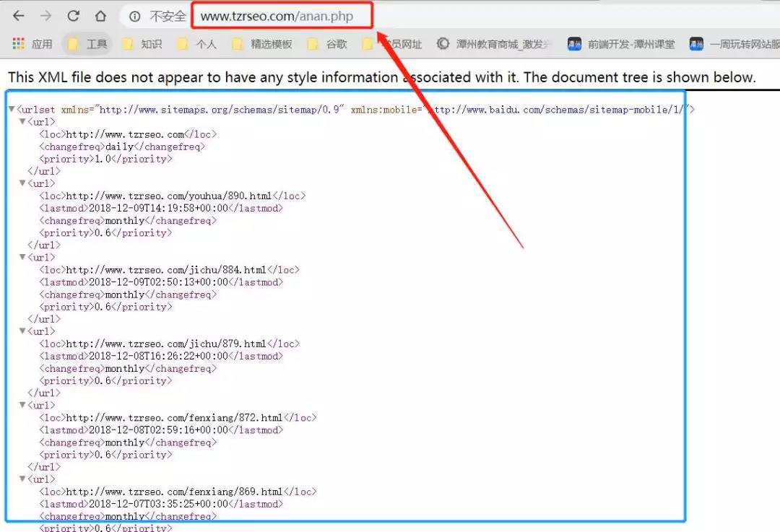Viewport: 780px width, 532px height.
Task: Collapse the url node containing jichu/879.html
Action: pyautogui.click(x=22, y=331)
